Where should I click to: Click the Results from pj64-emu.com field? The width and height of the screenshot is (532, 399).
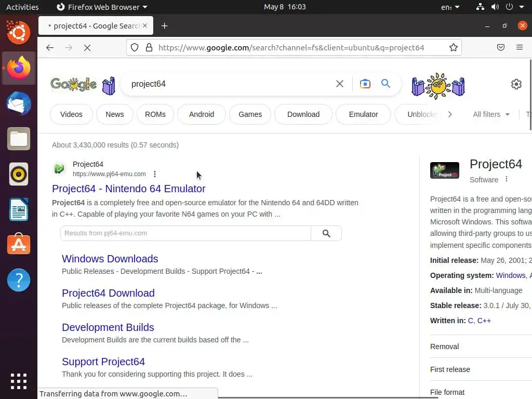click(x=185, y=233)
